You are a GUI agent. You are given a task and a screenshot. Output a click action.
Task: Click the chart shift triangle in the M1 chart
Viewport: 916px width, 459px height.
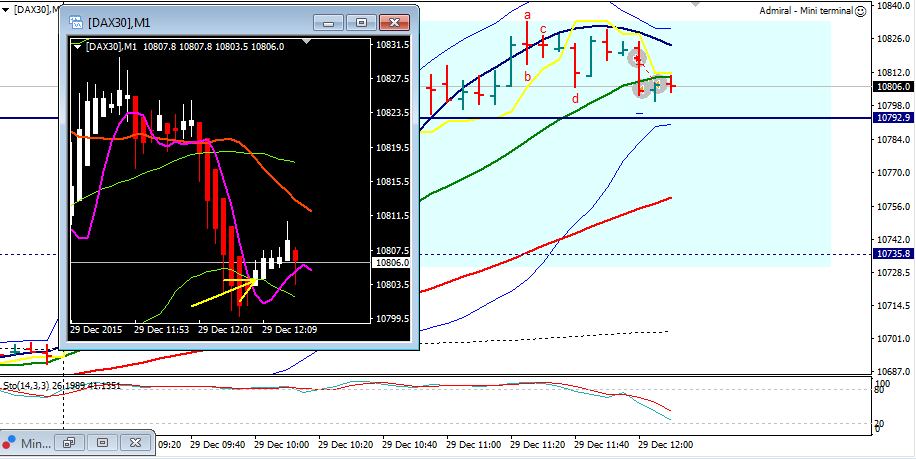[307, 41]
